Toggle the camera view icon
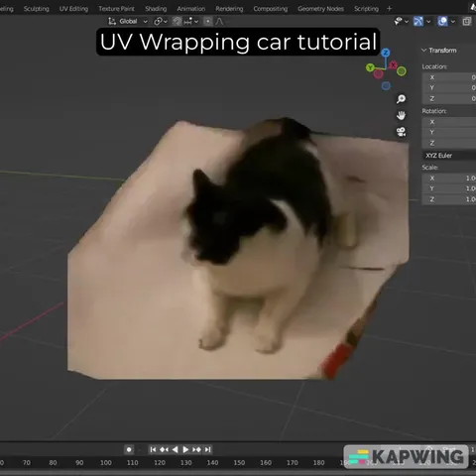The height and width of the screenshot is (476, 476). coord(401,132)
